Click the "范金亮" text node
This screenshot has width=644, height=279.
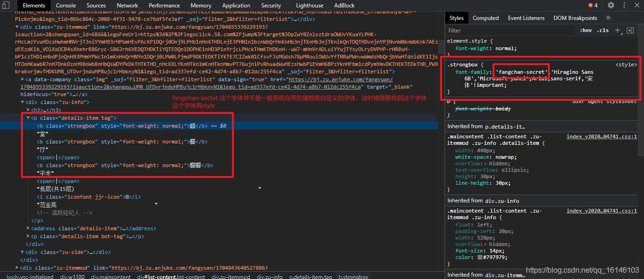(46, 205)
